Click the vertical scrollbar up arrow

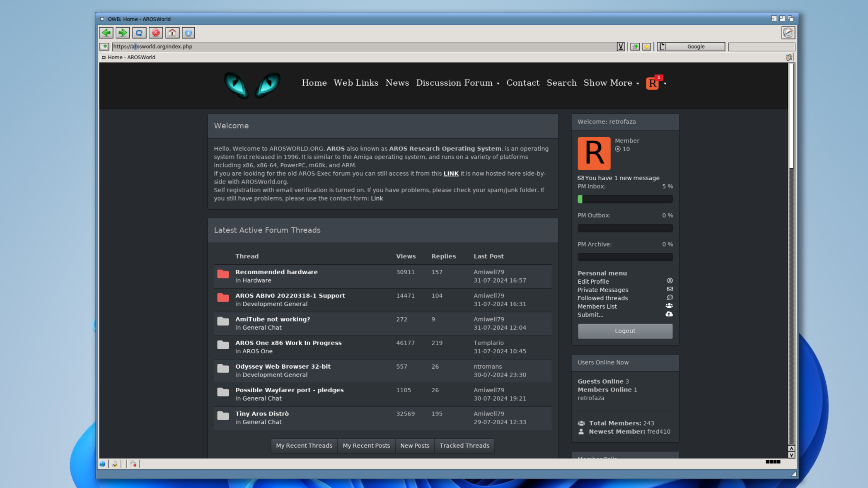pos(791,449)
